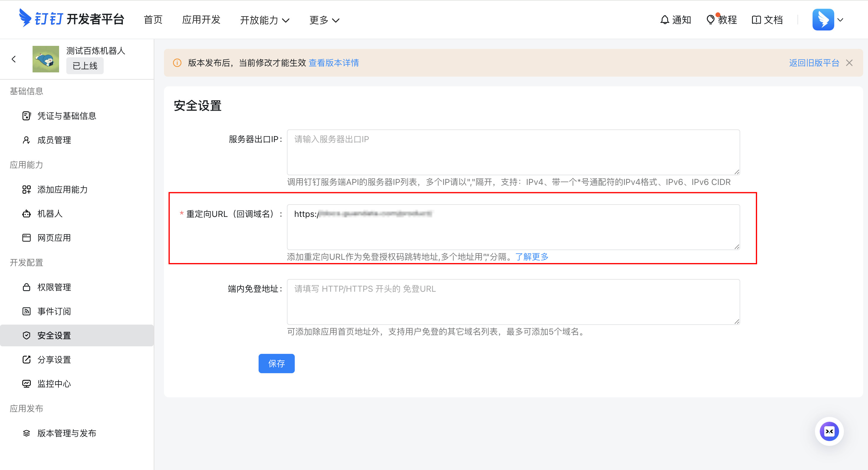Image resolution: width=868 pixels, height=470 pixels.
Task: Open the docs book icon
Action: click(756, 20)
